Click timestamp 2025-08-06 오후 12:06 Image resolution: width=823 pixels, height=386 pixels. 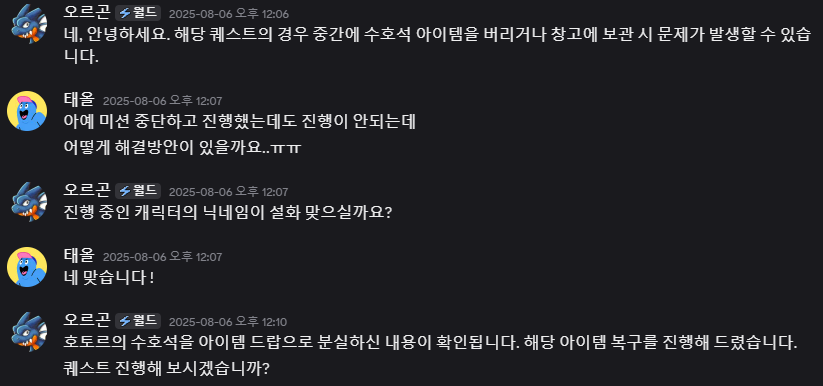228,14
